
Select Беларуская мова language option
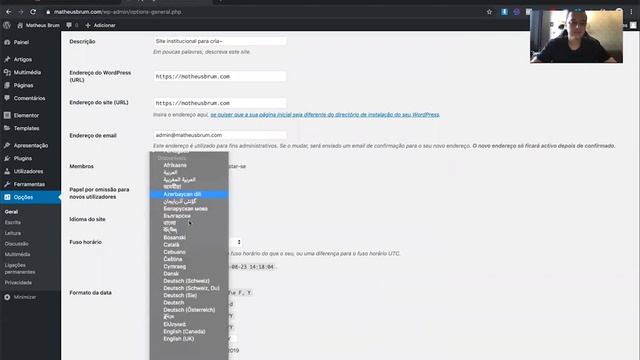[185, 209]
